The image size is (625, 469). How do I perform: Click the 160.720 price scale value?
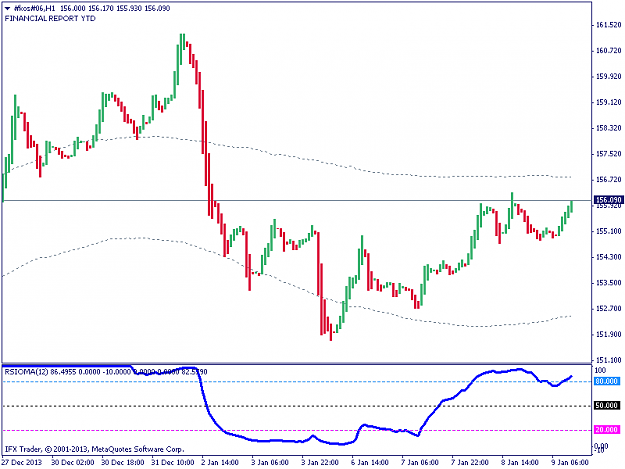[x=608, y=51]
